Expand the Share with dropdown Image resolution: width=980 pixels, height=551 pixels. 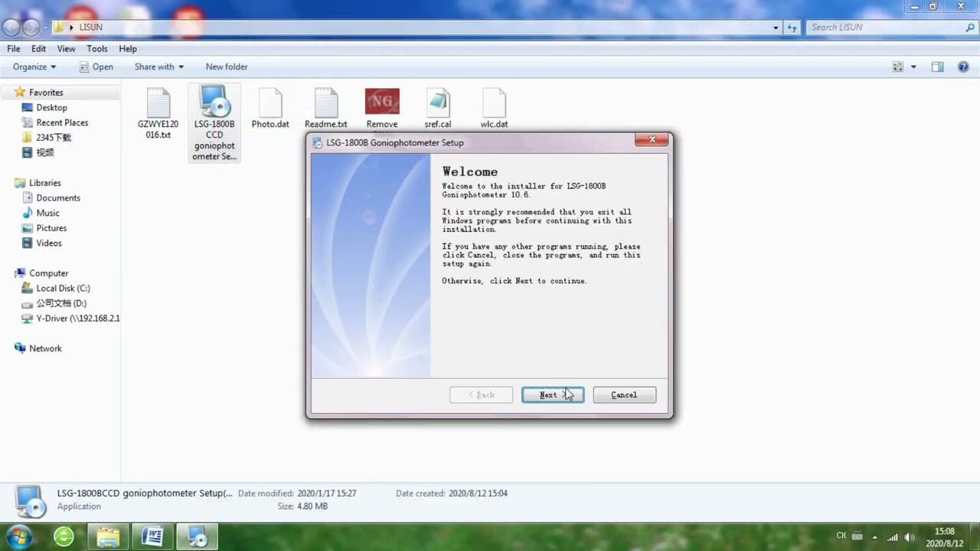(159, 67)
